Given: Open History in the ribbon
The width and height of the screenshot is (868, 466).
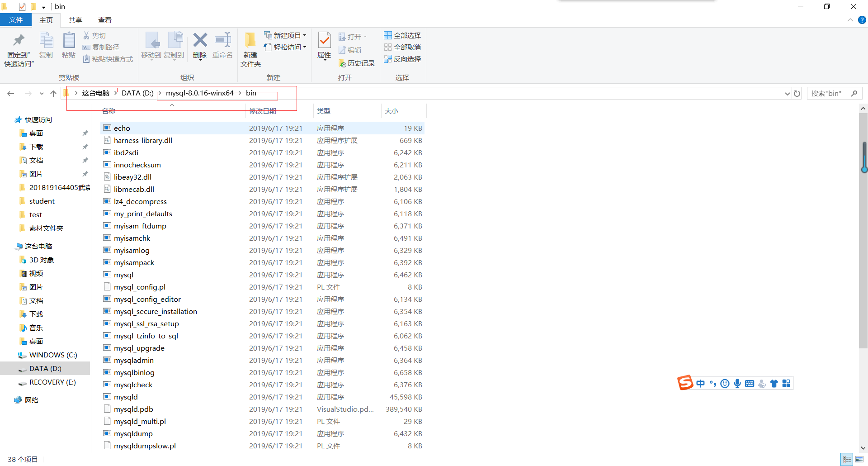Looking at the screenshot, I should [357, 63].
